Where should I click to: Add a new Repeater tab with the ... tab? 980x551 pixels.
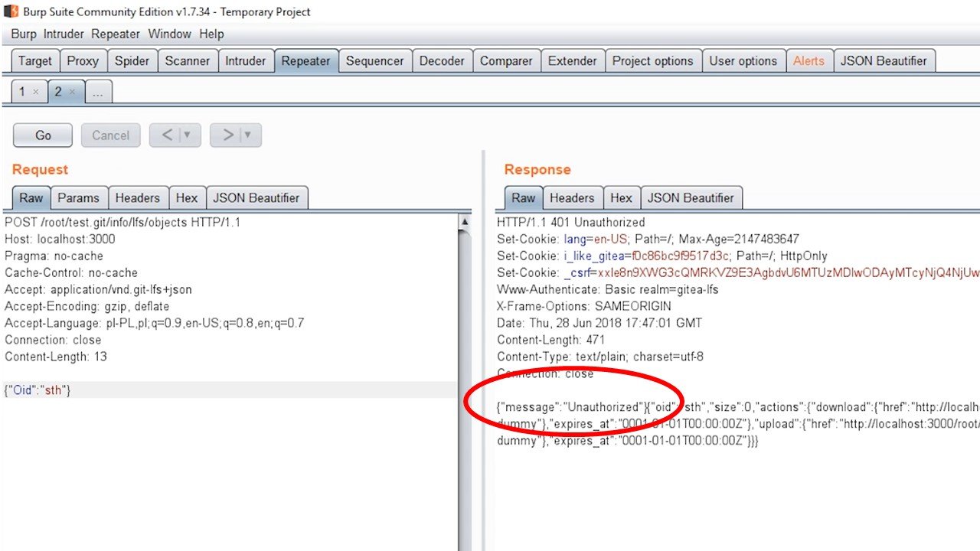pos(98,92)
